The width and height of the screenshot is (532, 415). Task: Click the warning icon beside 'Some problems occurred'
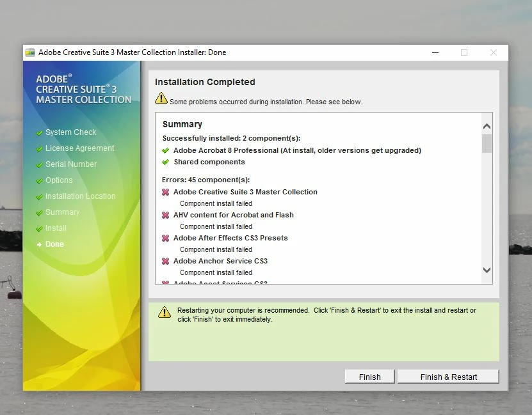click(161, 98)
